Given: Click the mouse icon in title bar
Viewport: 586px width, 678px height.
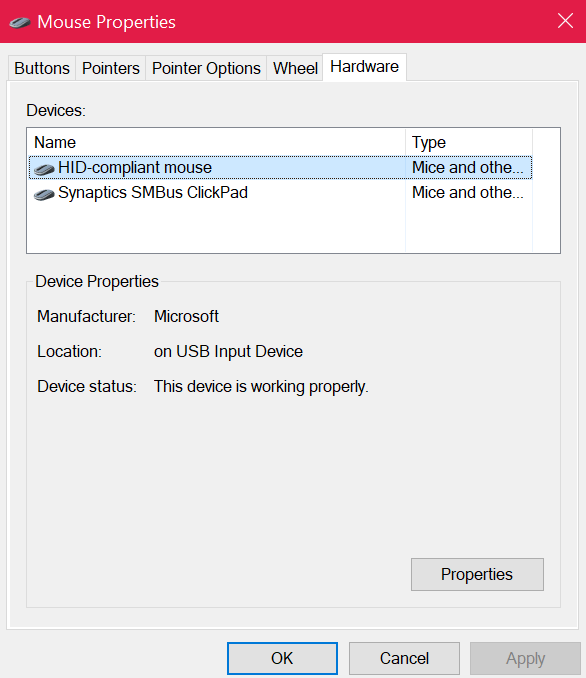Looking at the screenshot, I should pos(20,22).
